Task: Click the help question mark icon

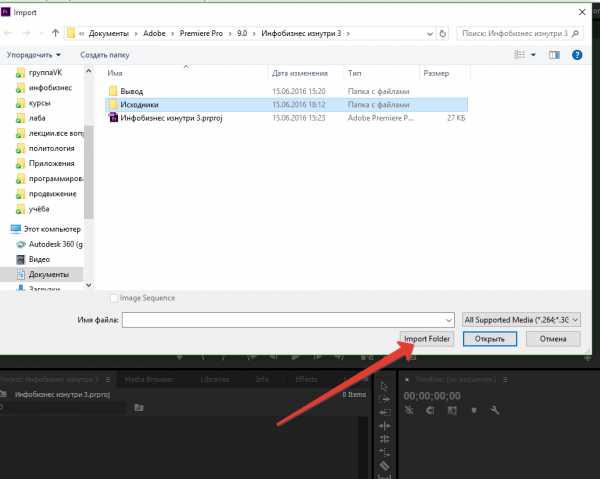Action: click(x=577, y=54)
